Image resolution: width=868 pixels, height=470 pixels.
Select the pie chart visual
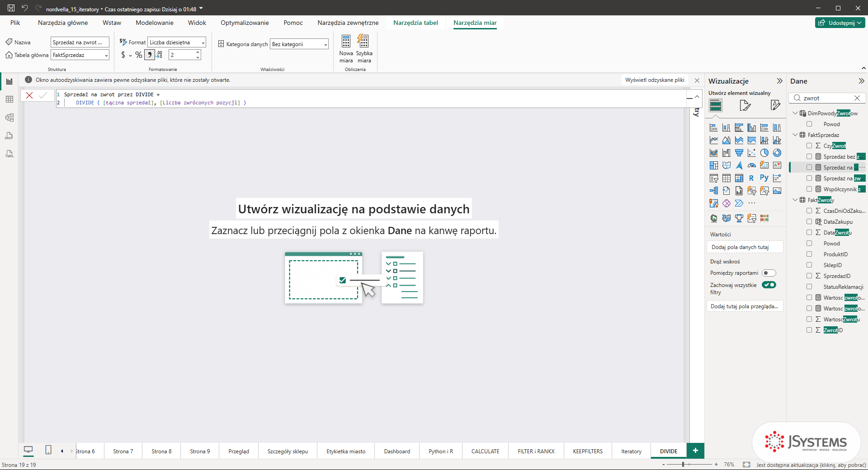764,153
